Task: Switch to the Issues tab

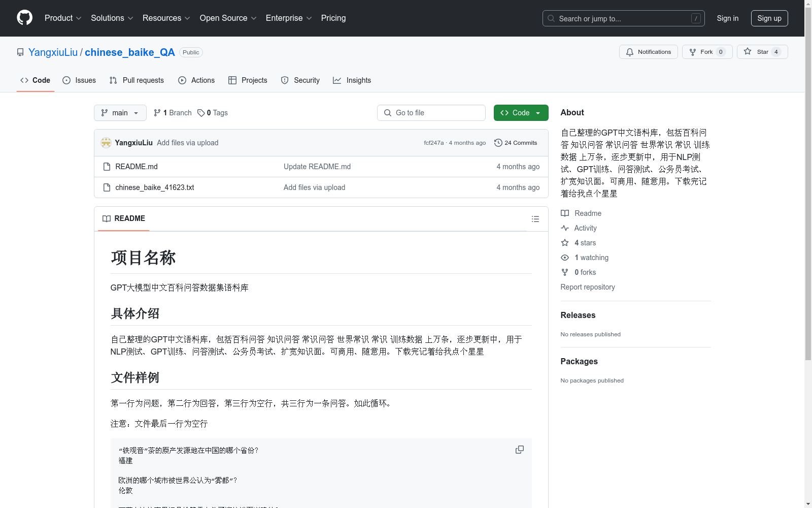Action: tap(79, 80)
